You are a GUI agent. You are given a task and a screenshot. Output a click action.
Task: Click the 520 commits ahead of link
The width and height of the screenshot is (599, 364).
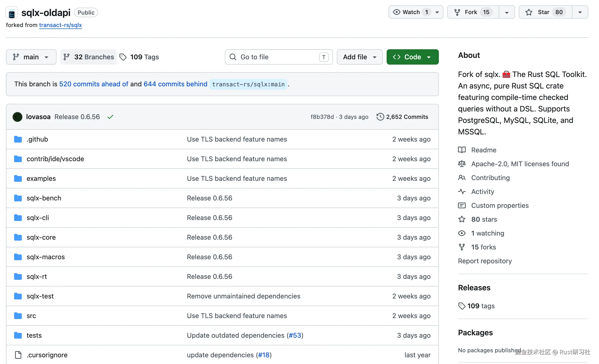pyautogui.click(x=94, y=84)
